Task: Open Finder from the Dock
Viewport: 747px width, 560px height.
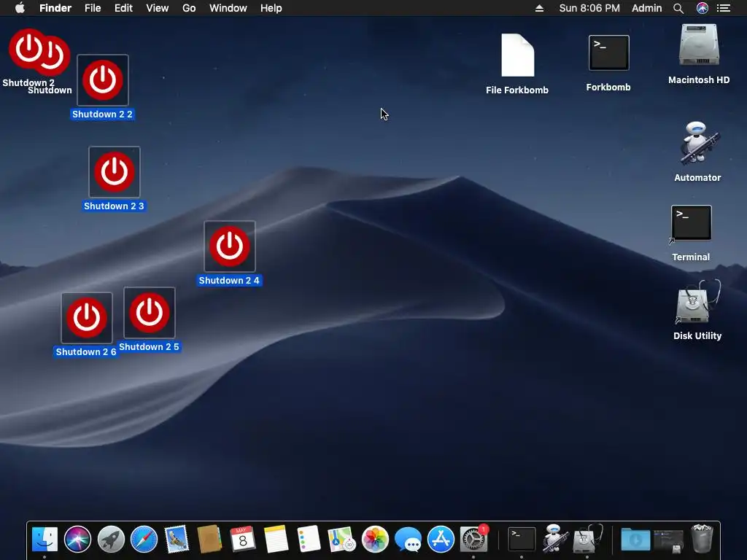Action: pyautogui.click(x=44, y=539)
